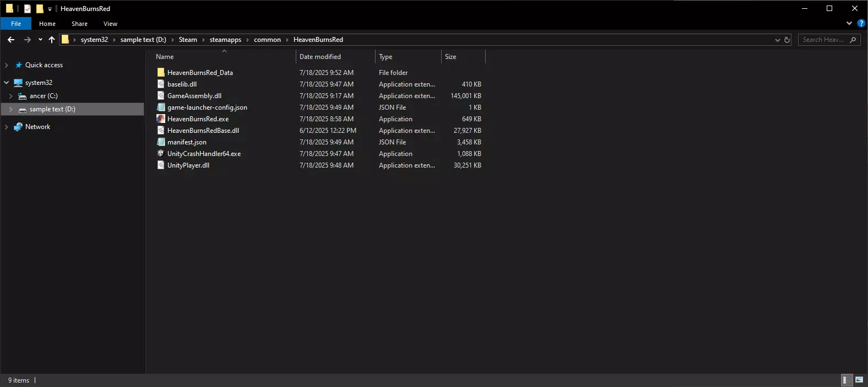
Task: Select the game-launcher-config.json file icon
Action: 161,107
